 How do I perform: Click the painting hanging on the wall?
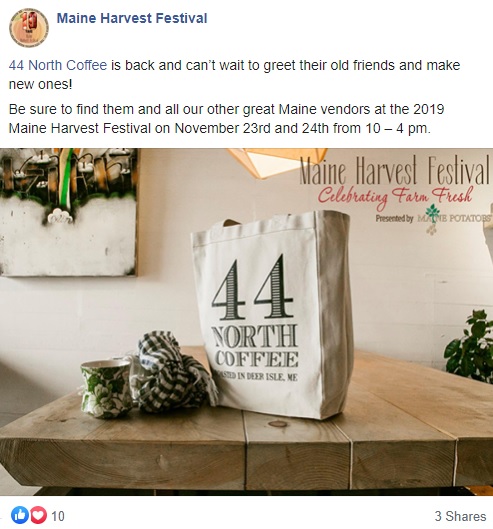pos(69,212)
